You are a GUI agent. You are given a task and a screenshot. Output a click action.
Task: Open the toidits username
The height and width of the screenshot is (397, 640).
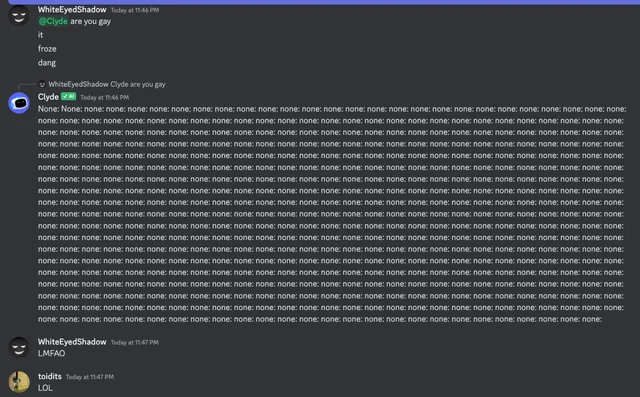pyautogui.click(x=50, y=376)
